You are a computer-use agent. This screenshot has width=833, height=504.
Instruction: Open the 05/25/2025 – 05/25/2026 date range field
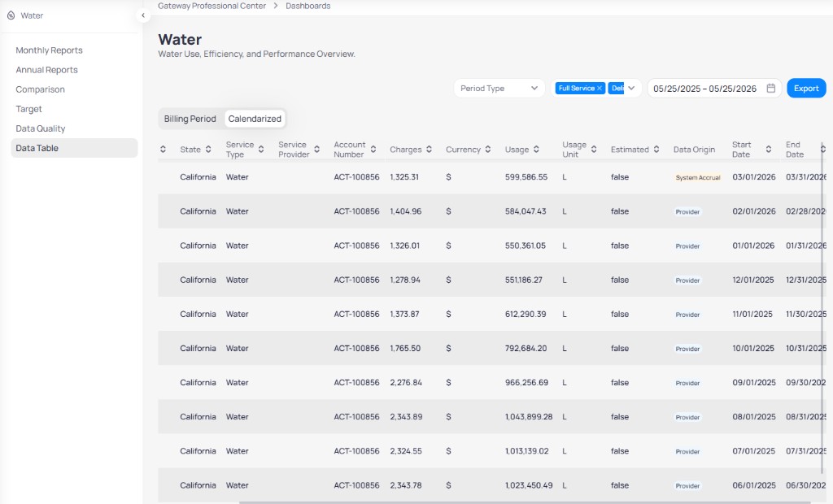pos(714,88)
